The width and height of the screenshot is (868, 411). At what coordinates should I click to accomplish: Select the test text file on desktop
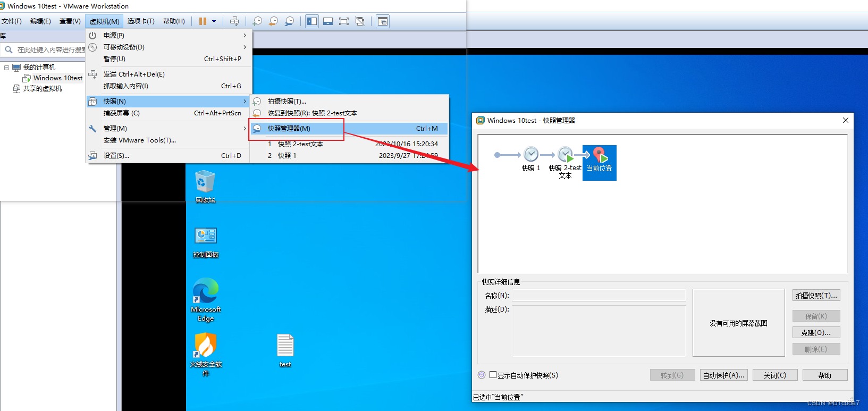click(x=285, y=350)
